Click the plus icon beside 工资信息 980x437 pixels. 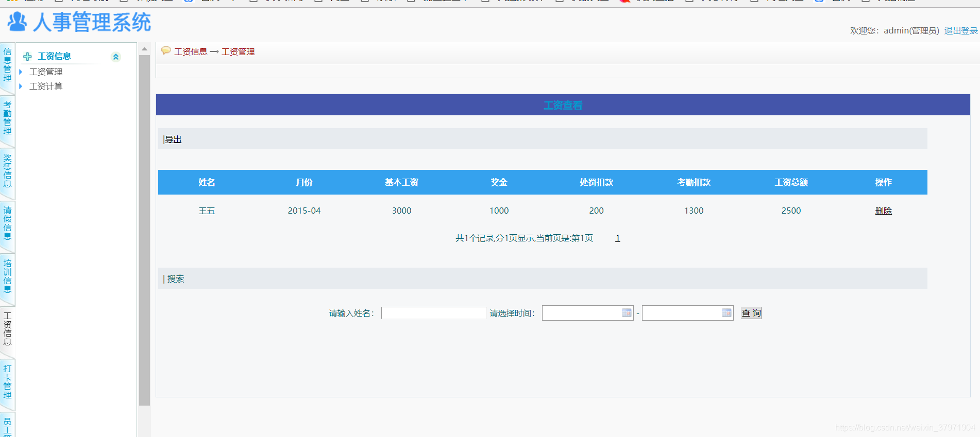pos(28,57)
